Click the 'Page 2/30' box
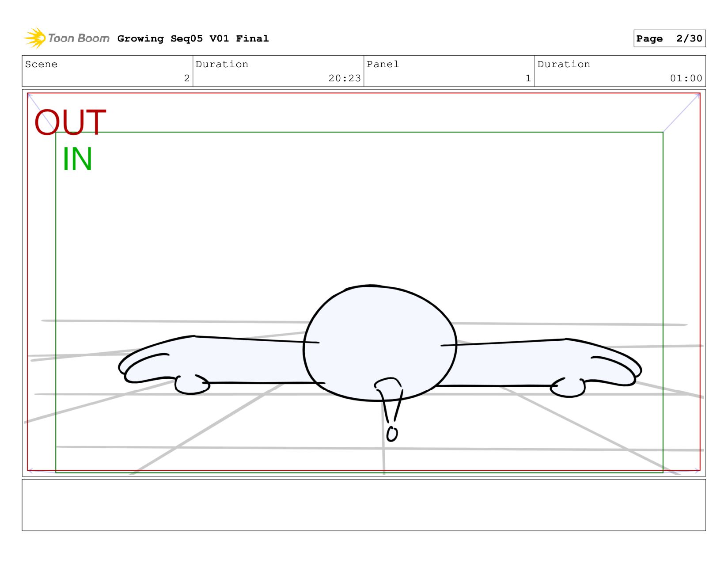The width and height of the screenshot is (728, 564). click(669, 38)
